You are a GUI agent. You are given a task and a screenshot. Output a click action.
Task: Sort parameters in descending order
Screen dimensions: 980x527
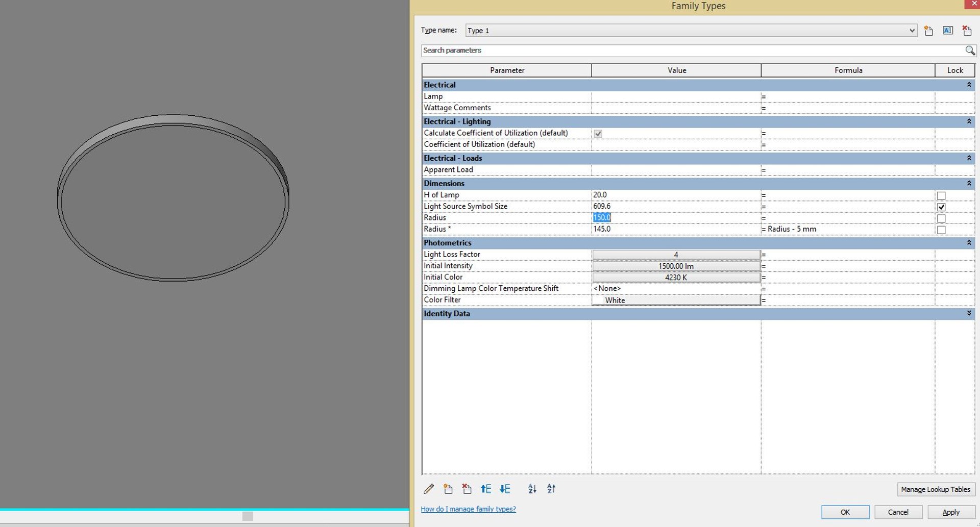click(551, 489)
